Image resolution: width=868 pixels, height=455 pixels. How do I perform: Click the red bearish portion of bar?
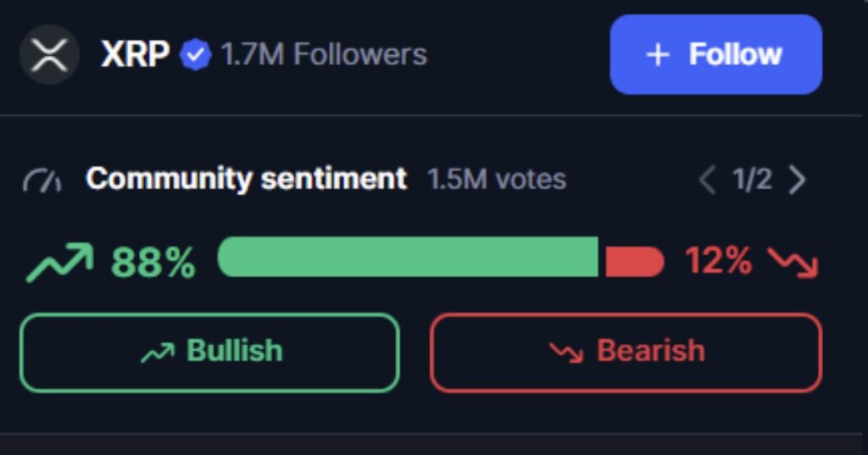634,262
